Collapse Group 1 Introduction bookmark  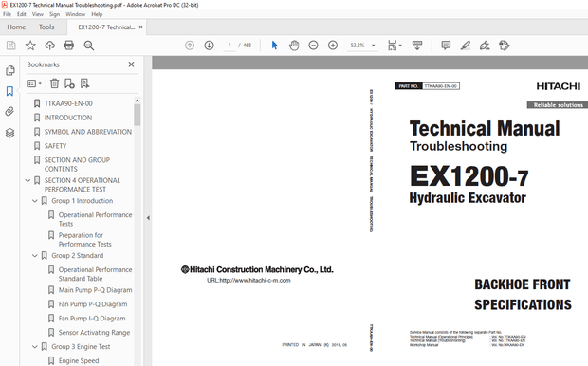[x=35, y=201]
